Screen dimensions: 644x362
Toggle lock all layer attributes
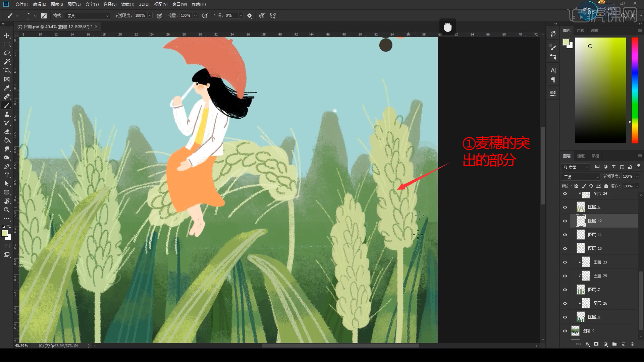[x=606, y=186]
